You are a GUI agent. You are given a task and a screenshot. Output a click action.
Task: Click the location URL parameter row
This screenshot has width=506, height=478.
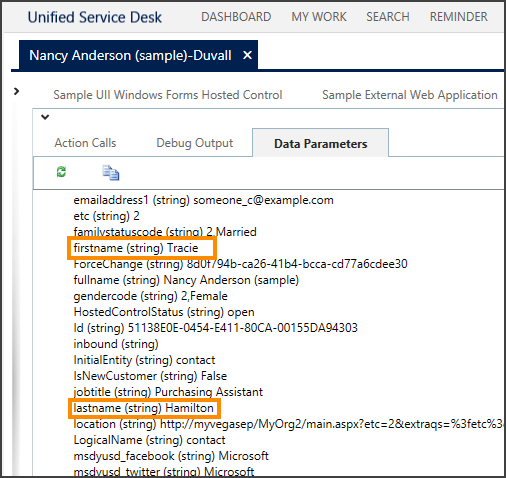pyautogui.click(x=288, y=424)
